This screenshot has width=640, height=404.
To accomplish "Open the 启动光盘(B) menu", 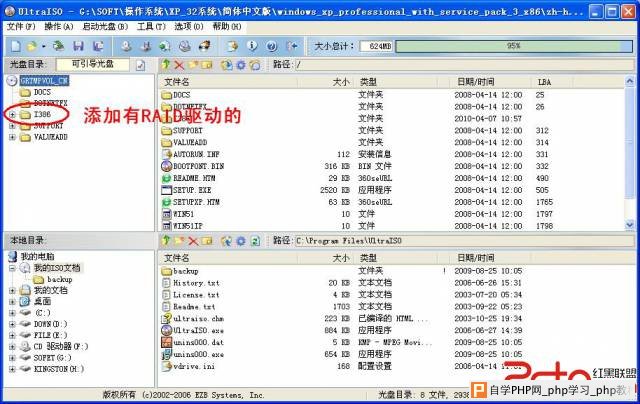I will pos(105,27).
